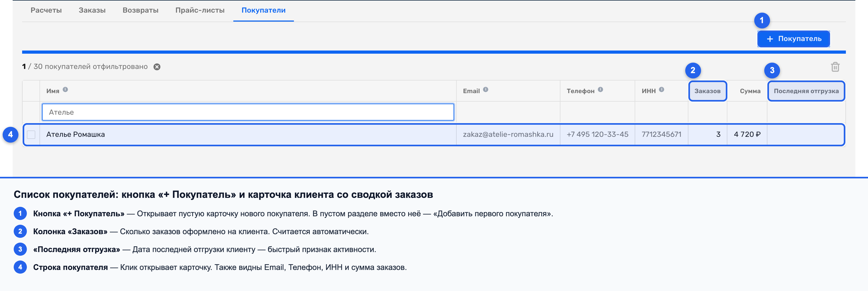Sort by Последняя отгрузка column header

coord(806,91)
